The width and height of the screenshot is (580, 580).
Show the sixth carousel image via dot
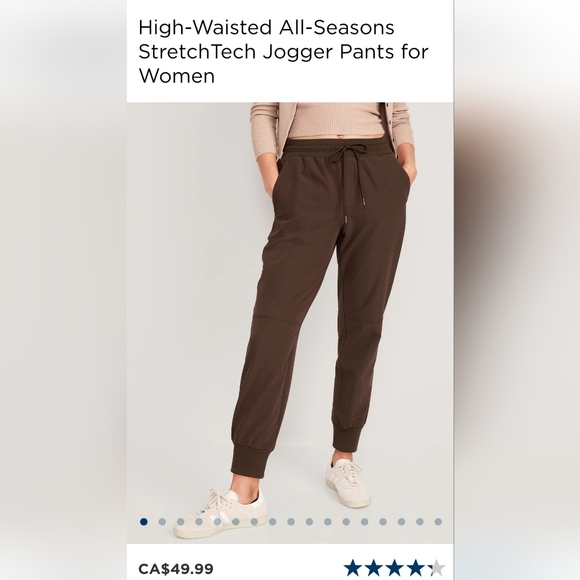tap(236, 522)
